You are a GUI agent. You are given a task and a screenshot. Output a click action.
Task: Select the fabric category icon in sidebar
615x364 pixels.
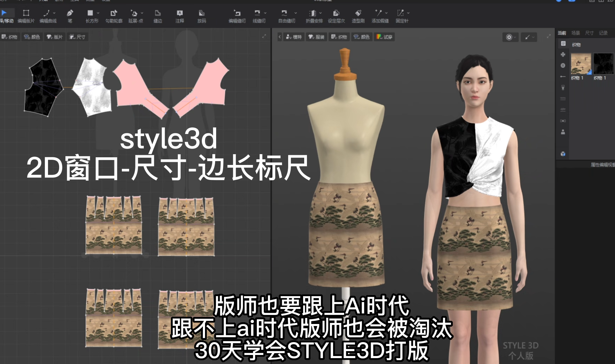563,43
